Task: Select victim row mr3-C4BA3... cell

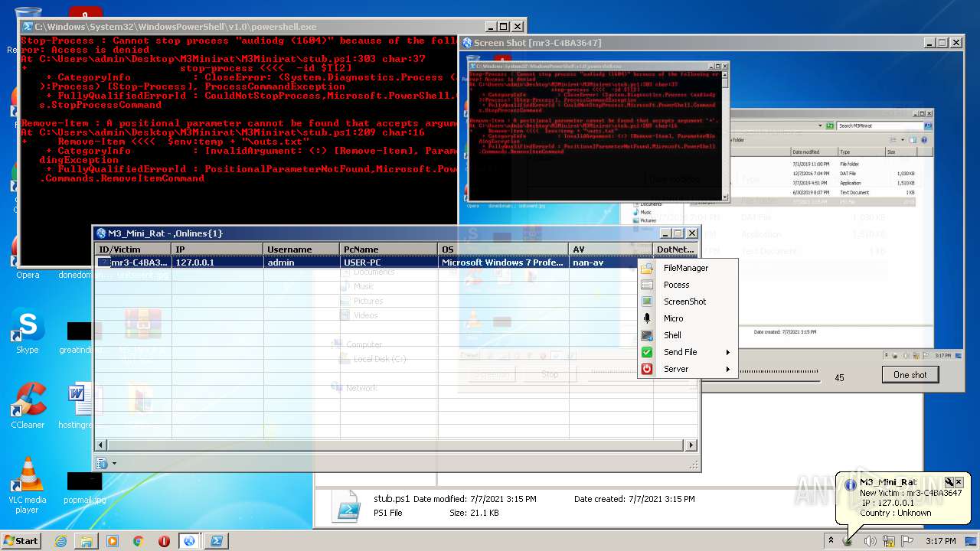Action: pos(133,262)
